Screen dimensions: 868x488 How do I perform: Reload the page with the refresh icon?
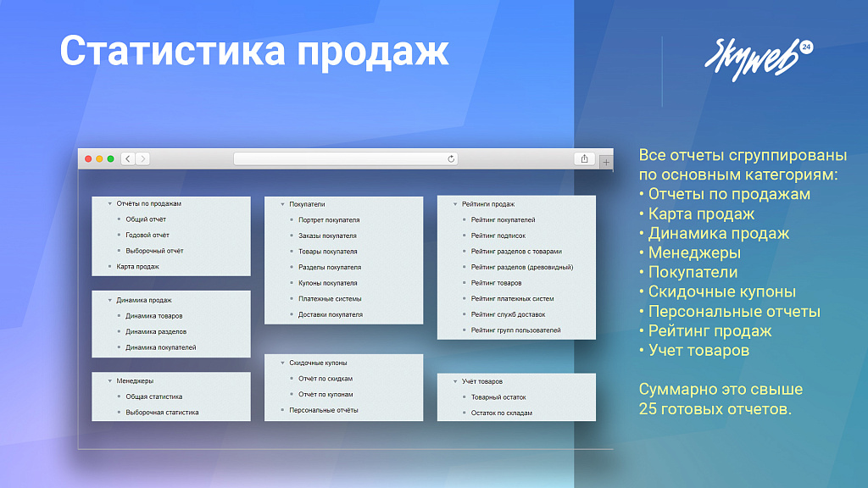[x=450, y=158]
